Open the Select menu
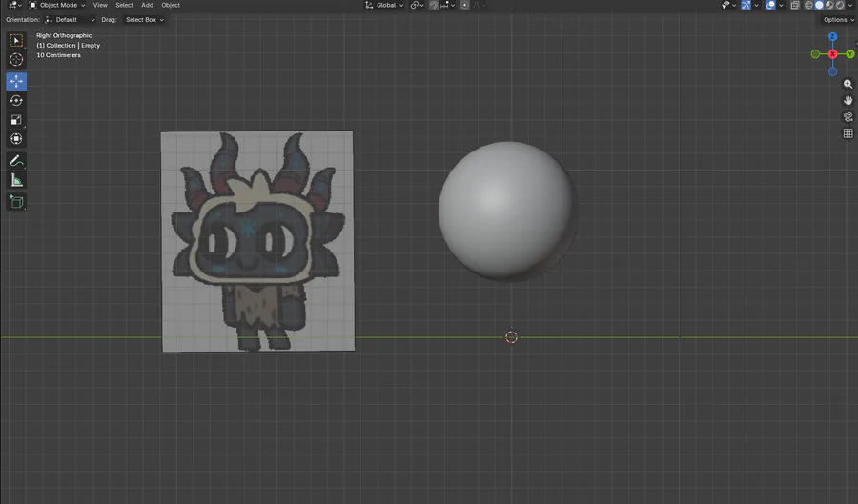This screenshot has width=858, height=504. [x=124, y=5]
